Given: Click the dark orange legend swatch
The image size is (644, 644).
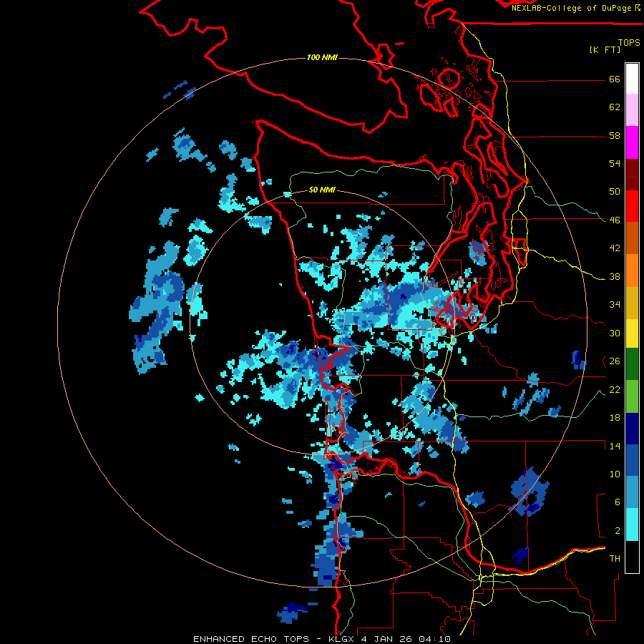Looking at the screenshot, I should pyautogui.click(x=632, y=238).
